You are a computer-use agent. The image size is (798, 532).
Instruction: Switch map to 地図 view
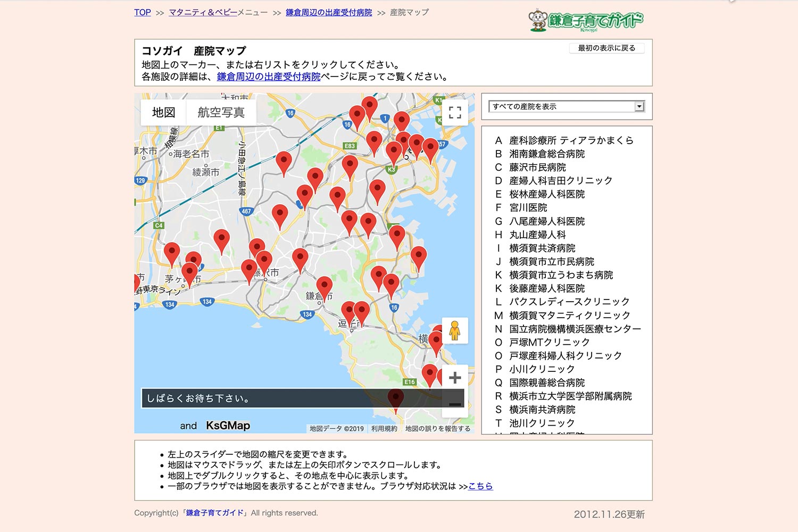tap(163, 112)
